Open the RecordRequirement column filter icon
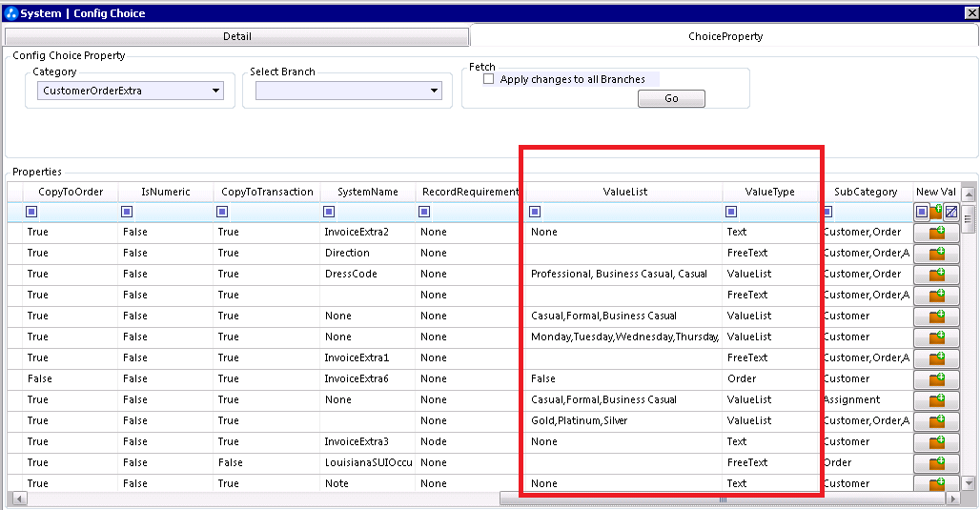This screenshot has height=510, width=980. click(424, 212)
